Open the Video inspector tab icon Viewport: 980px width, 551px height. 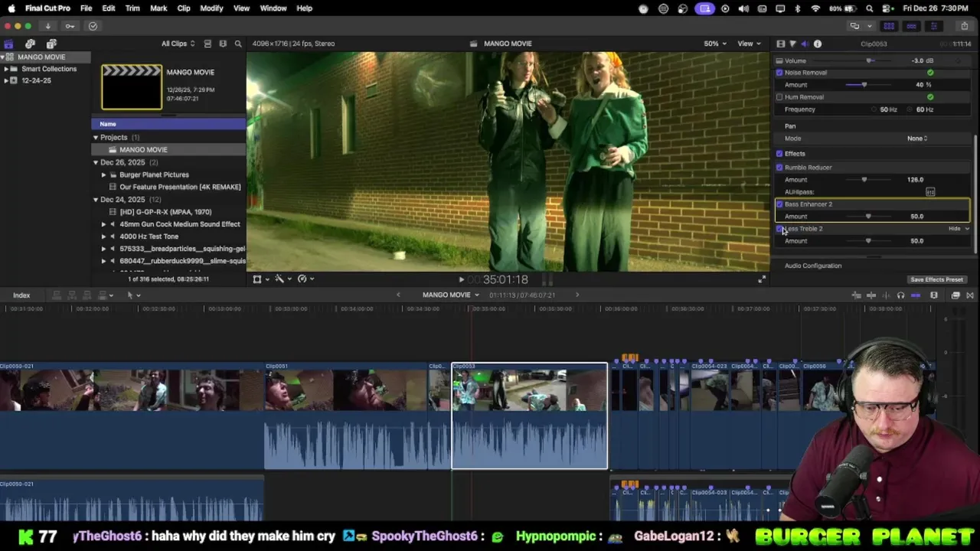coord(780,44)
